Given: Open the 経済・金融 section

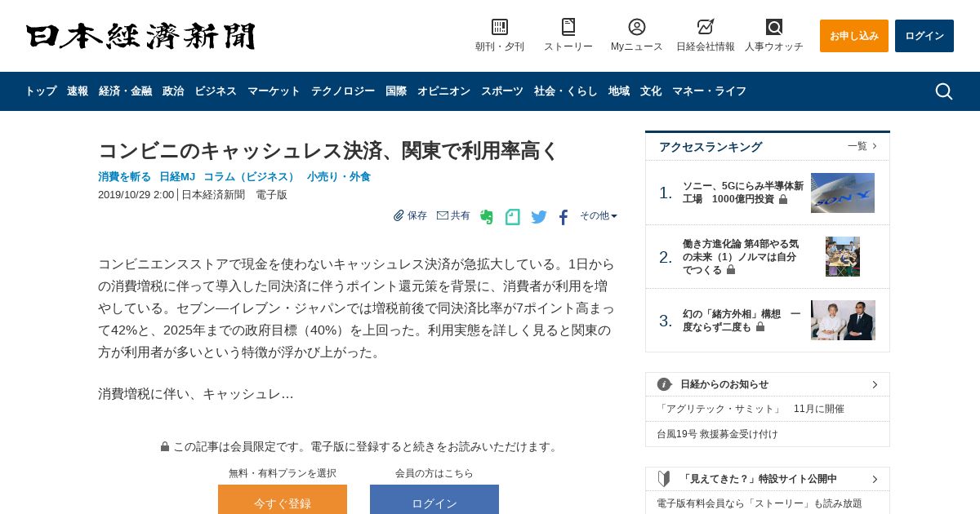Looking at the screenshot, I should coord(125,91).
